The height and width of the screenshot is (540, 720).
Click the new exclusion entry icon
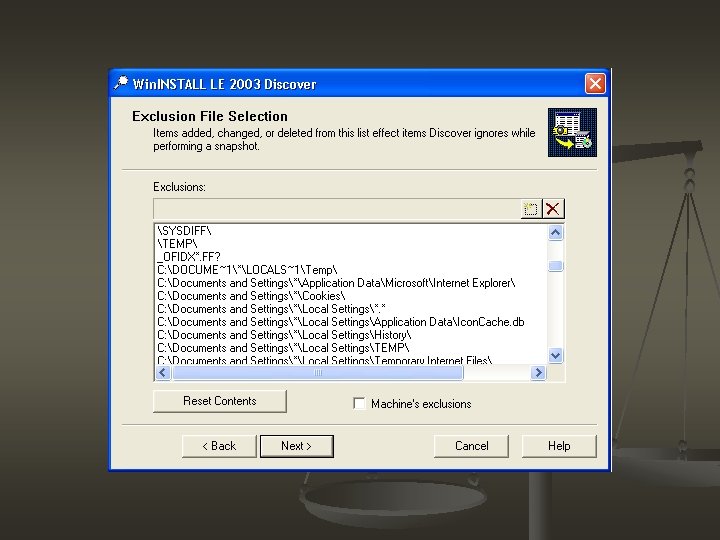(531, 209)
